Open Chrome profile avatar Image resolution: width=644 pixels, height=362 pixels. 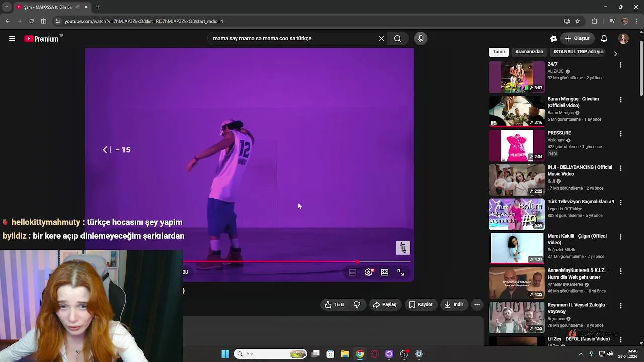tap(625, 21)
